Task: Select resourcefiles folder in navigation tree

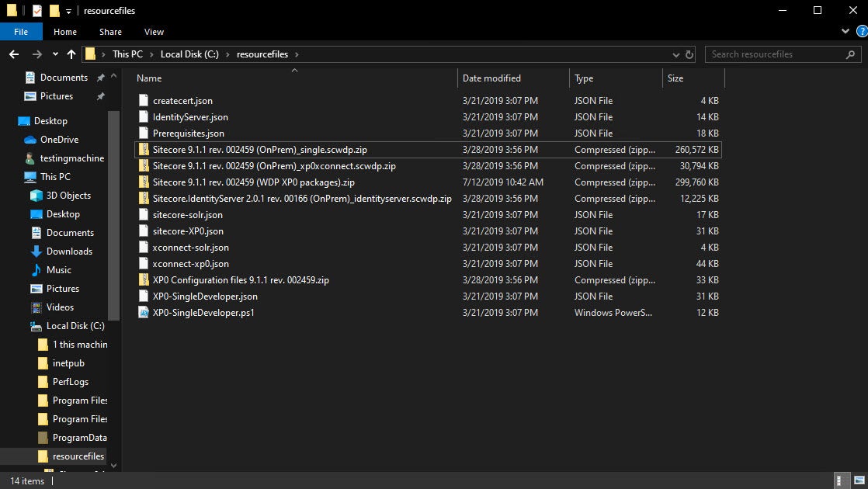Action: [x=78, y=456]
